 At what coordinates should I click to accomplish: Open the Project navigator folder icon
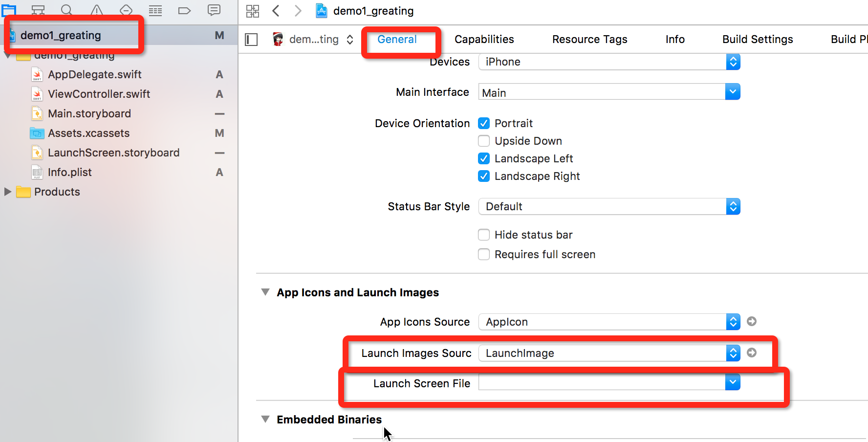tap(9, 10)
